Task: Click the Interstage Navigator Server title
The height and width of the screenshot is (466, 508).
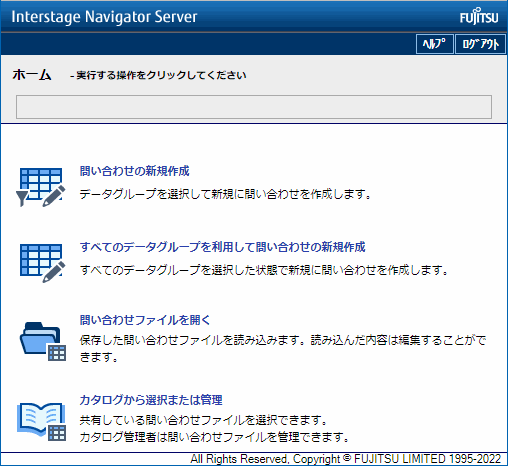Action: point(104,17)
